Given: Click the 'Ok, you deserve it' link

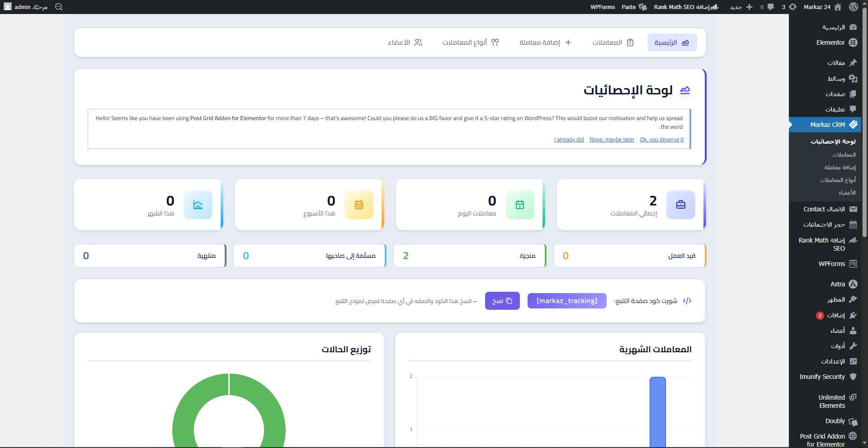Looking at the screenshot, I should tap(662, 140).
